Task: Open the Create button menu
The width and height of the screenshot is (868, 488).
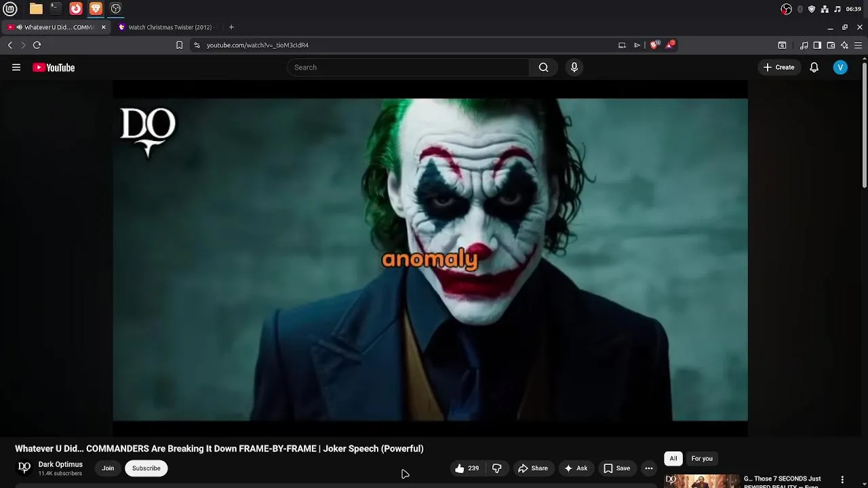Action: point(778,67)
